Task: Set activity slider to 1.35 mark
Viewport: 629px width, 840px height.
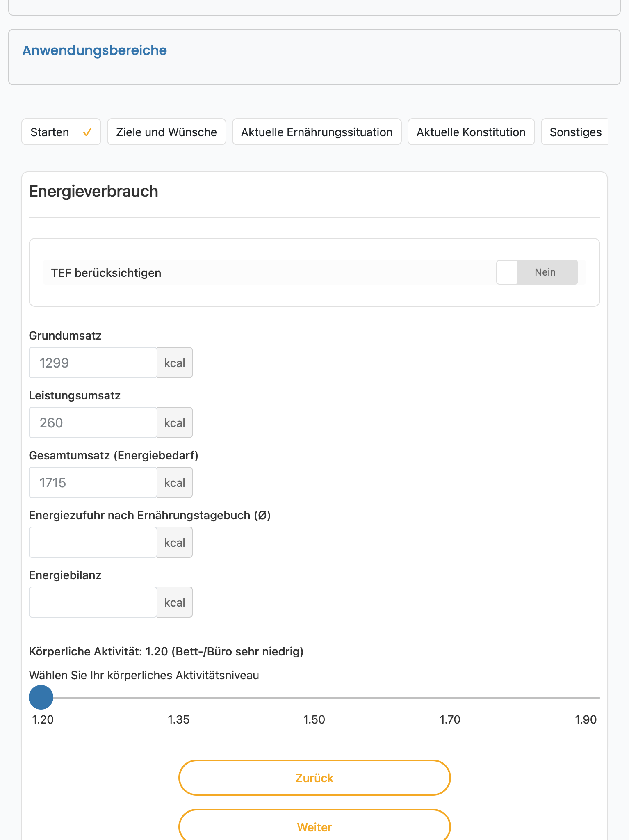Action: (x=178, y=698)
